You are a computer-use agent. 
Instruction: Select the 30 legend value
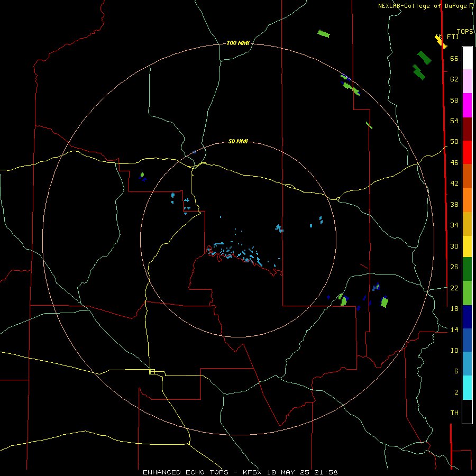coord(454,246)
